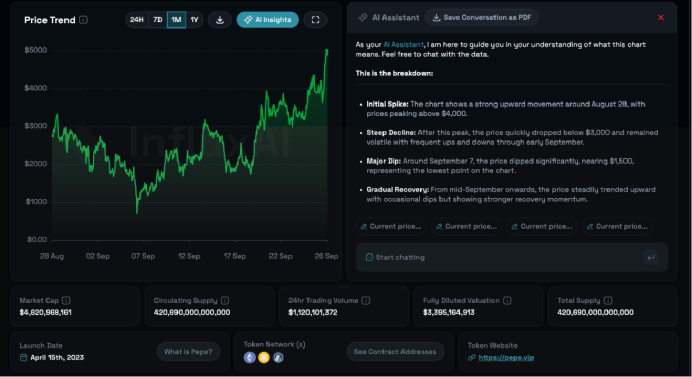Show info for 24hr Trading Volume
This screenshot has width=692, height=377.
point(365,300)
